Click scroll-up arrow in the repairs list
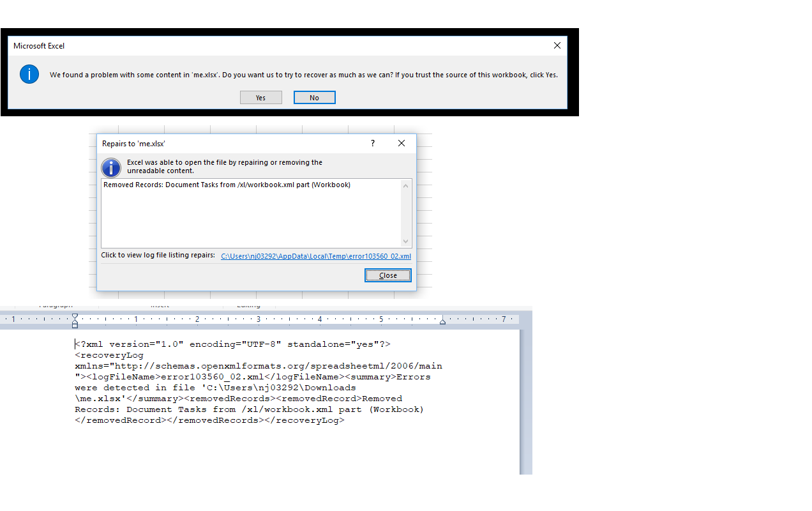812x511 pixels. 405,186
